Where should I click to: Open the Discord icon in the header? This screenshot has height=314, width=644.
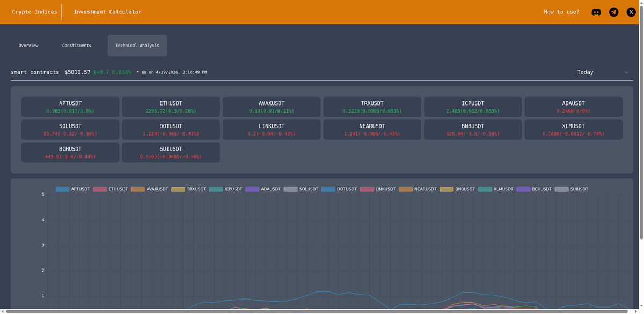click(x=596, y=11)
